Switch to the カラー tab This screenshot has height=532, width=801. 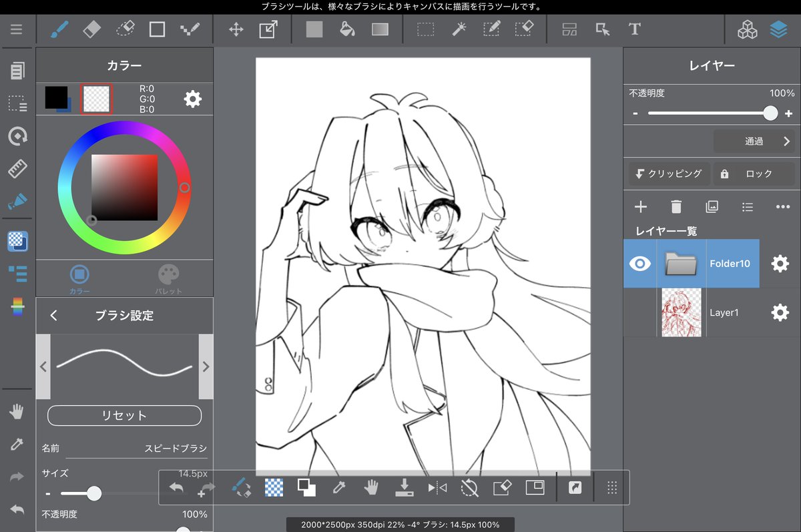(79, 280)
